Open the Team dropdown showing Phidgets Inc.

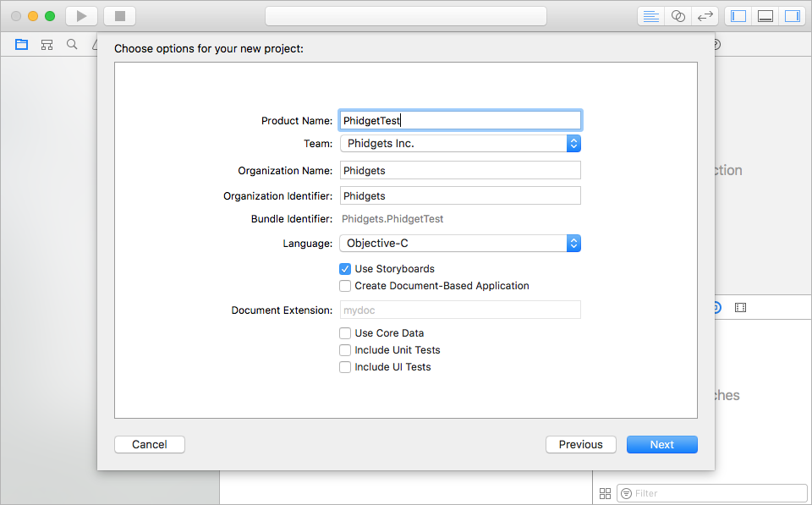click(460, 144)
